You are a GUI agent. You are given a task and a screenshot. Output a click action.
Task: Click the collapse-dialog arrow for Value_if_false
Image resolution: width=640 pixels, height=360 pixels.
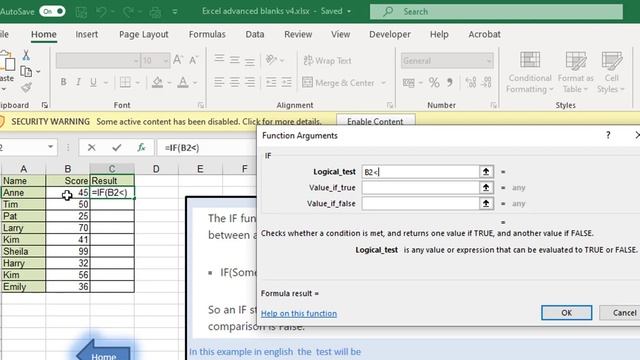click(486, 204)
